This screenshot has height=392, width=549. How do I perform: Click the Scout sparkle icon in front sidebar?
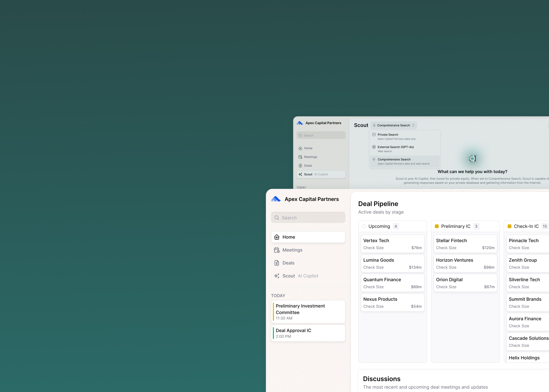click(x=277, y=276)
